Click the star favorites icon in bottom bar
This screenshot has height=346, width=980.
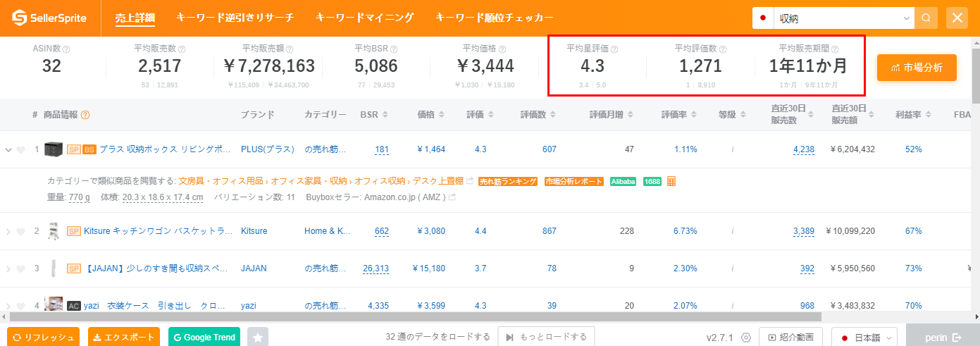point(258,338)
